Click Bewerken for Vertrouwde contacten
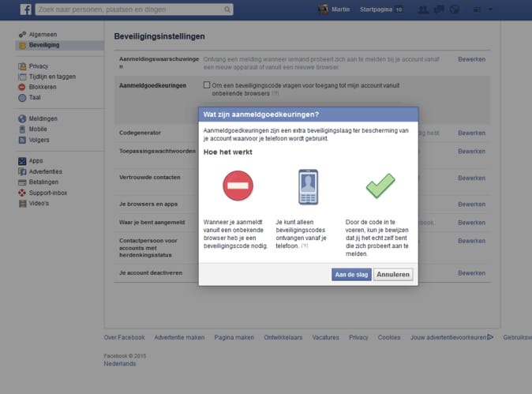Viewport: 532px width, 394px height. coord(471,178)
